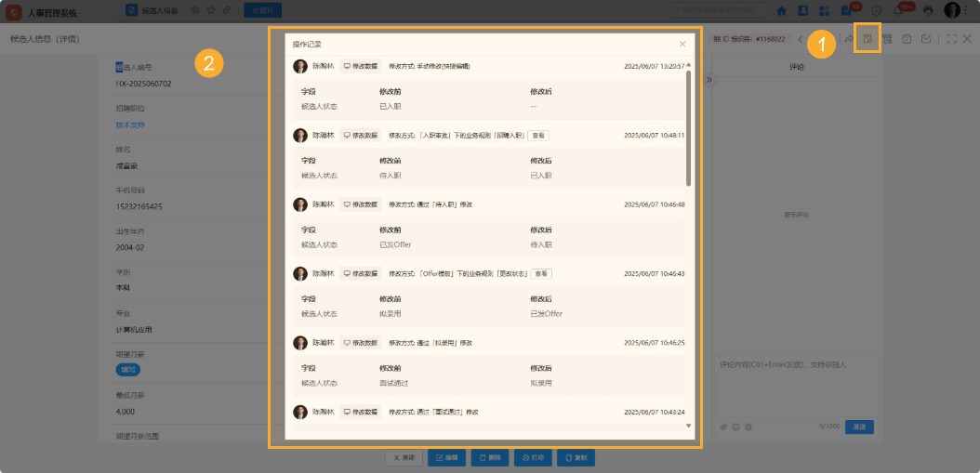Click the 关闭 button at bottom
This screenshot has height=473, width=980.
tap(404, 458)
